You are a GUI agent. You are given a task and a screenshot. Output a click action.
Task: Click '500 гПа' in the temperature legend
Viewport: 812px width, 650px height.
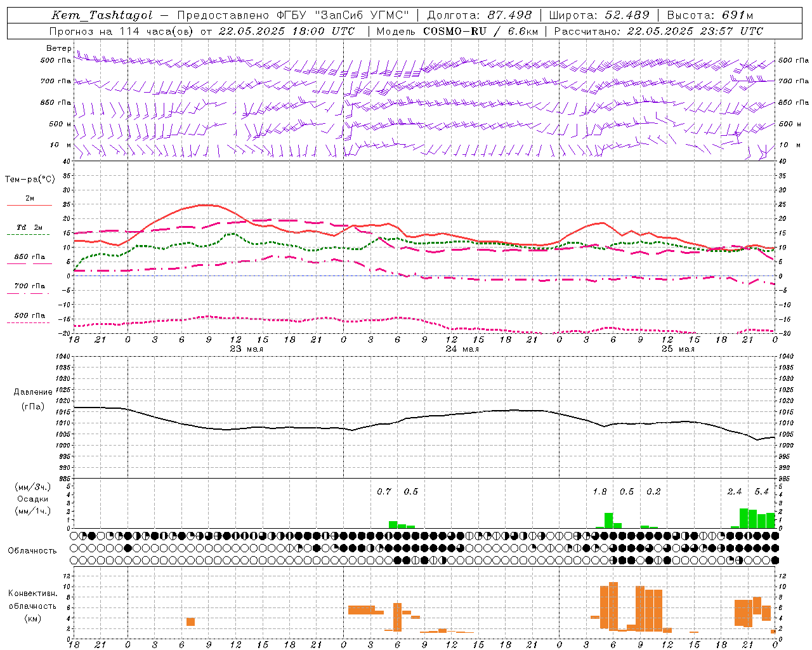[x=30, y=315]
